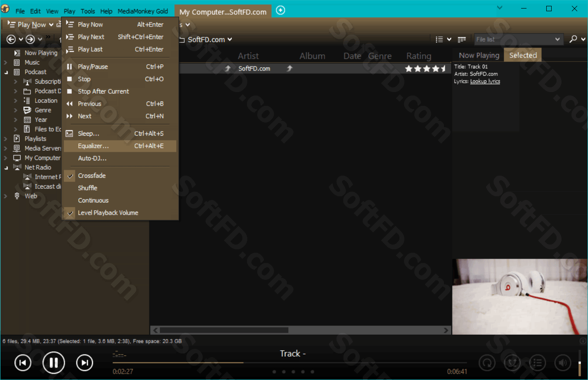The height and width of the screenshot is (380, 588).
Task: Click the list view mode icon
Action: pos(440,40)
